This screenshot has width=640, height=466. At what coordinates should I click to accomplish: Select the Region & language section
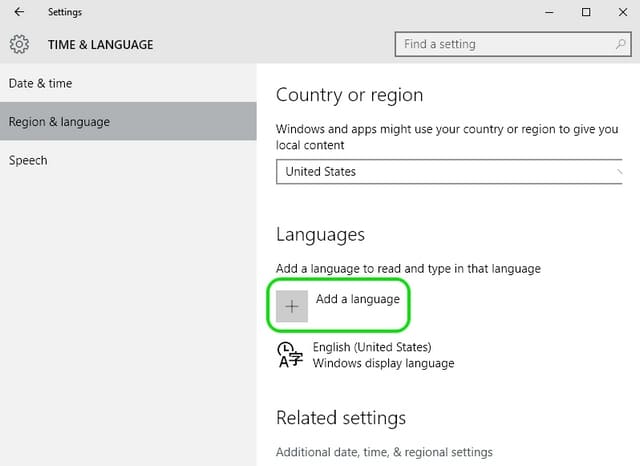pos(59,122)
